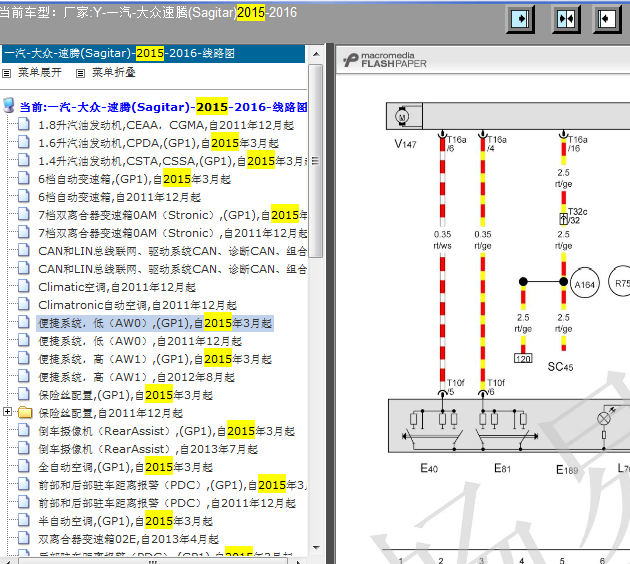Open 倒车摄像机(RearAssist),(GP1) 2015 entry
Screen dimensions: 630x564
[167, 431]
